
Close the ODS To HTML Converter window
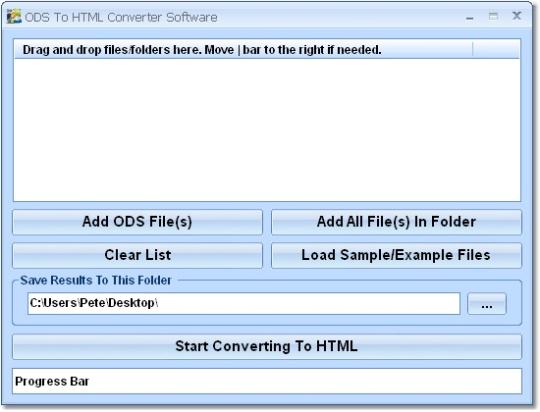click(517, 16)
